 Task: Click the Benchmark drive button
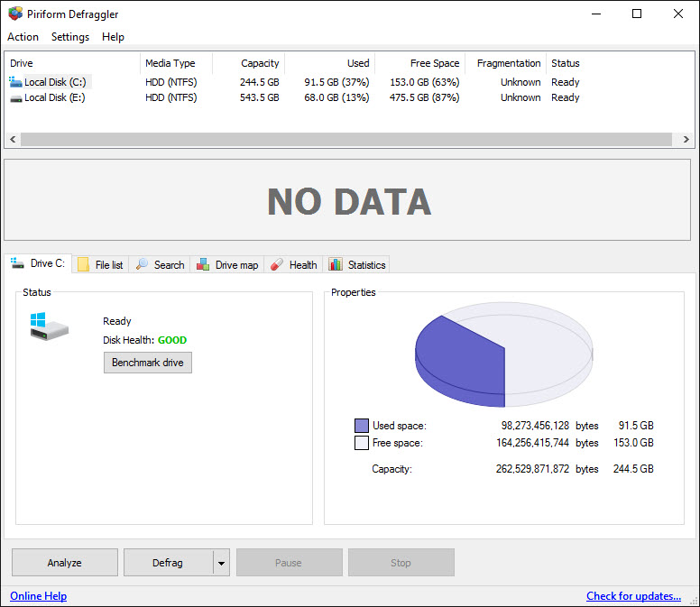click(148, 363)
